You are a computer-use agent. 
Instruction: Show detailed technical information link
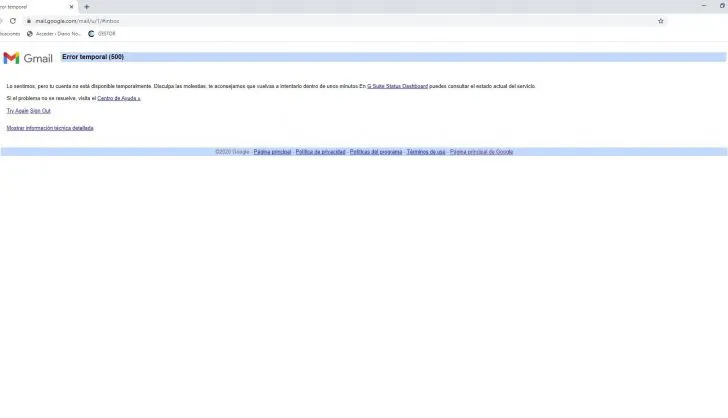(50, 128)
